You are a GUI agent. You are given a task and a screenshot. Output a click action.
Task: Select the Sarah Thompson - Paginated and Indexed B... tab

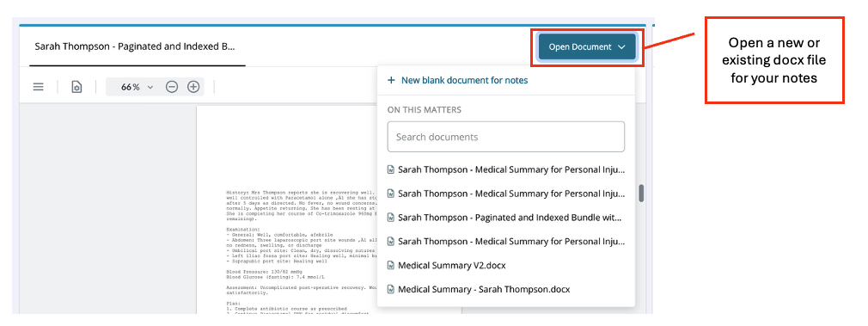coord(135,47)
